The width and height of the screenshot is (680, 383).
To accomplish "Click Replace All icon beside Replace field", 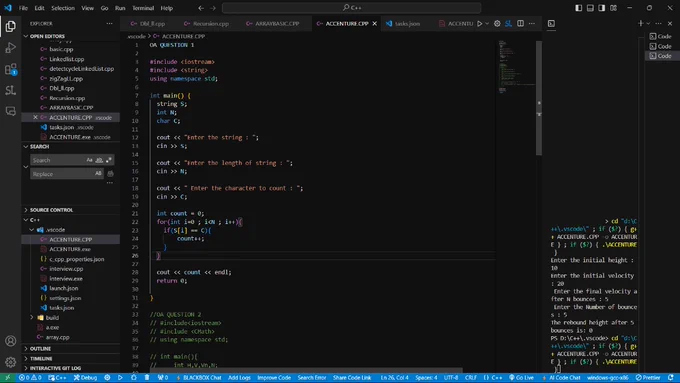I will 110,174.
